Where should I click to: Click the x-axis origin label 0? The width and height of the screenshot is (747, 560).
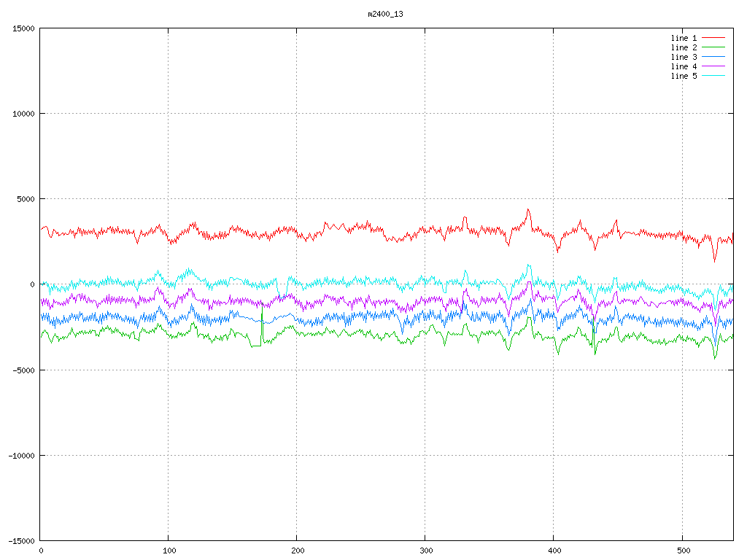(x=41, y=551)
